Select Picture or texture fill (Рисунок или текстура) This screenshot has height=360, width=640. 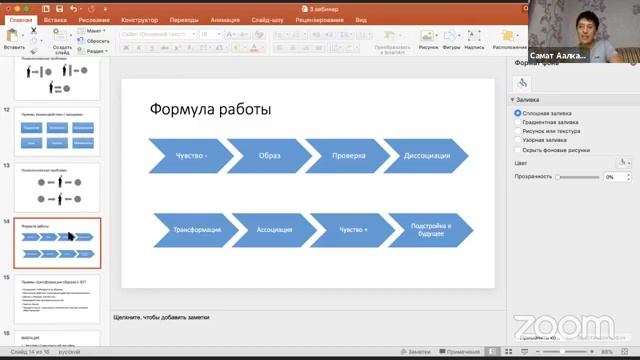(518, 131)
